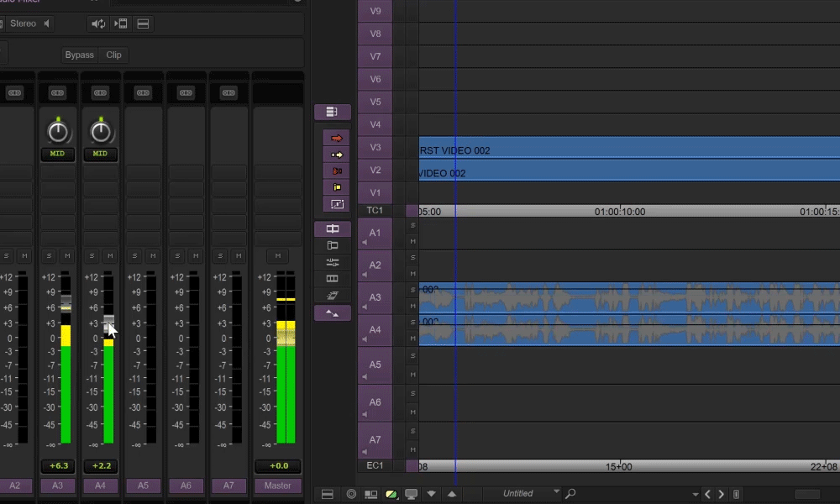Click the Effect Mode icon
840x504 pixels.
tap(332, 295)
